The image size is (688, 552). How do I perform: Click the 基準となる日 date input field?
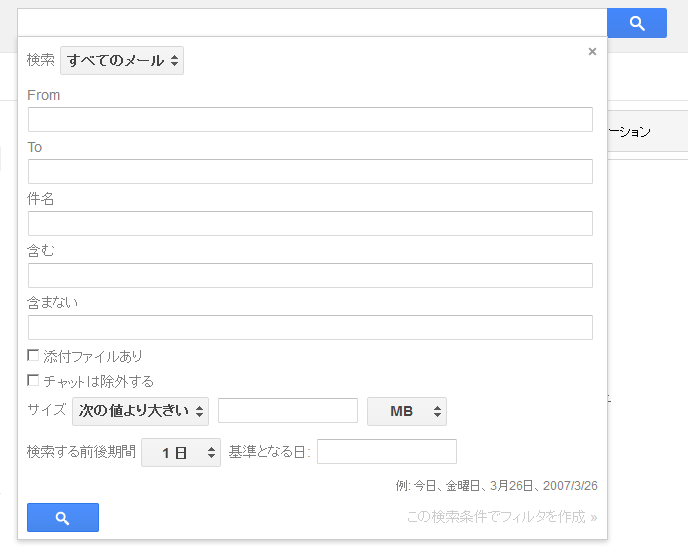[386, 452]
